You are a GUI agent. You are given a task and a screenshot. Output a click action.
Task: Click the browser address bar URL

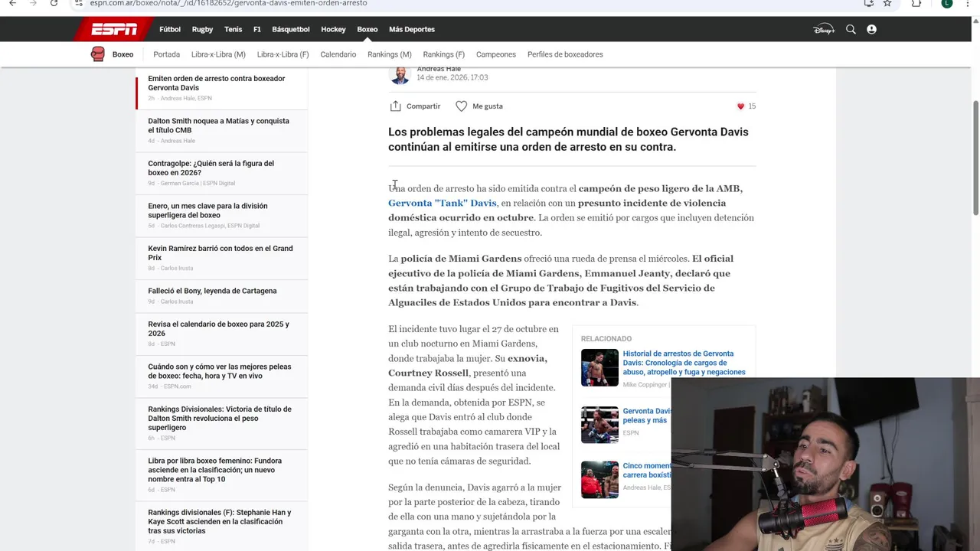pyautogui.click(x=228, y=3)
